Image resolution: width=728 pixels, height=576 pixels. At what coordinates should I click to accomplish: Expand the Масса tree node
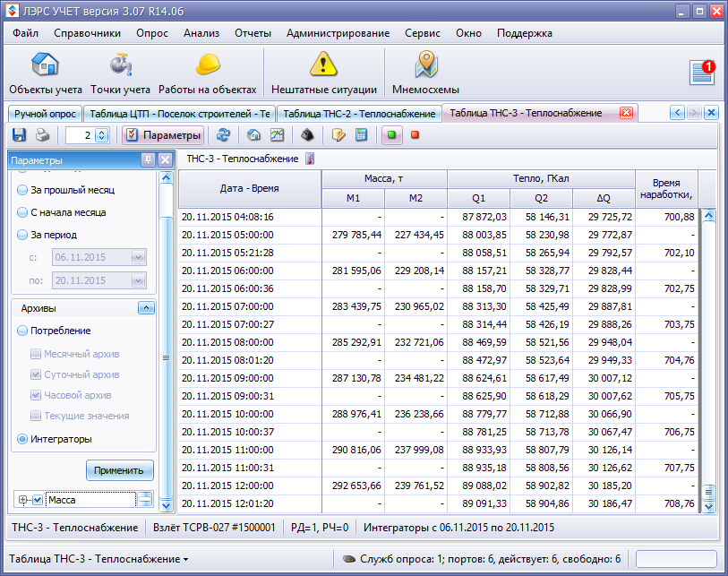pyautogui.click(x=22, y=500)
